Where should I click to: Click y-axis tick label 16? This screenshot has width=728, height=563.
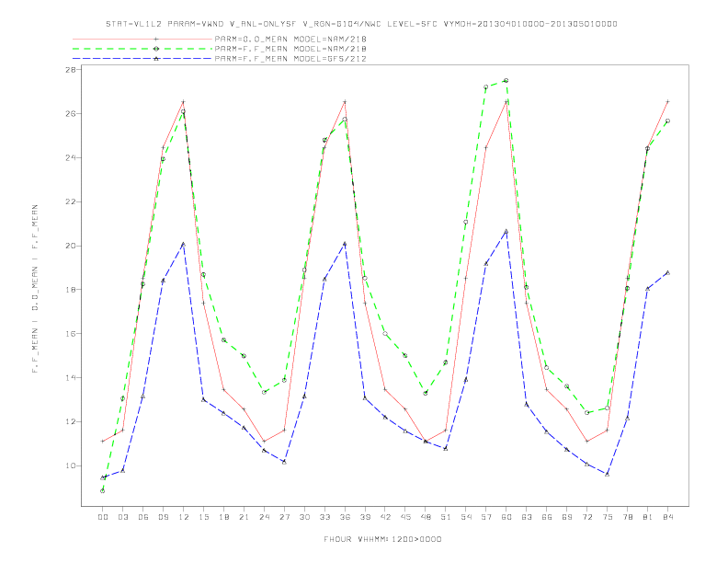(72, 334)
